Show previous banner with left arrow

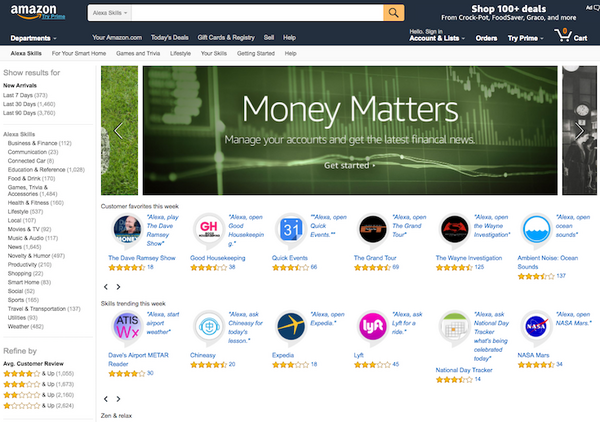(x=119, y=131)
